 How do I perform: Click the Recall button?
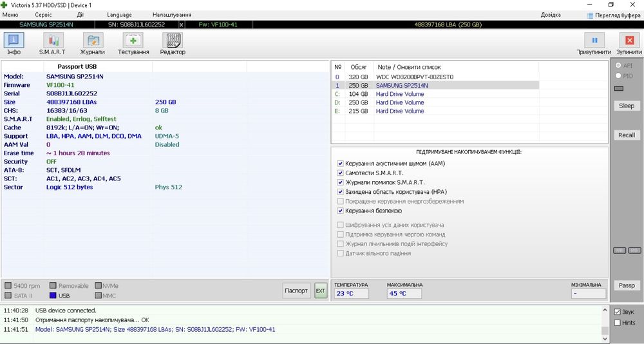(627, 135)
